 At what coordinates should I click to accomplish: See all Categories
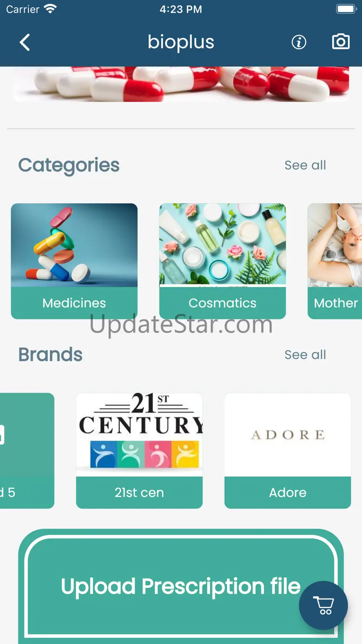point(305,165)
